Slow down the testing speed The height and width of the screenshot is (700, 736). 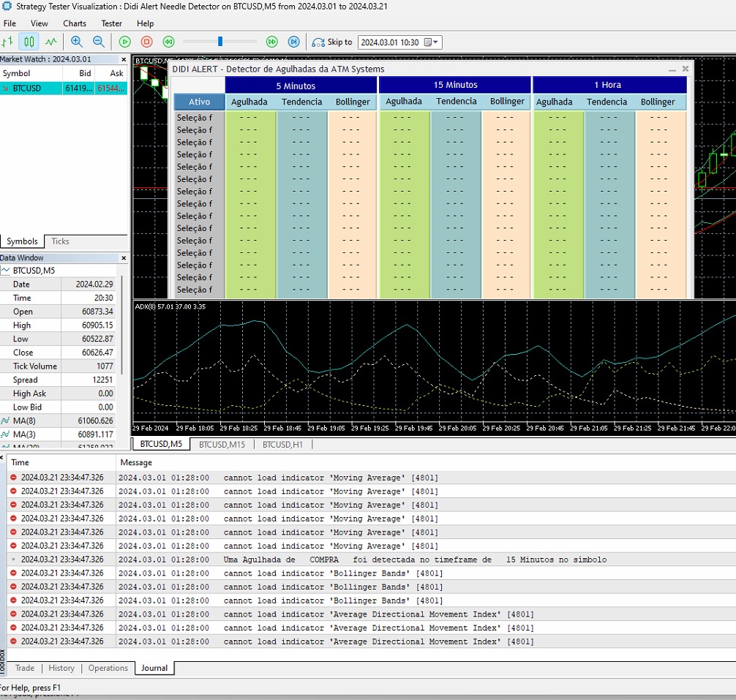pyautogui.click(x=168, y=42)
